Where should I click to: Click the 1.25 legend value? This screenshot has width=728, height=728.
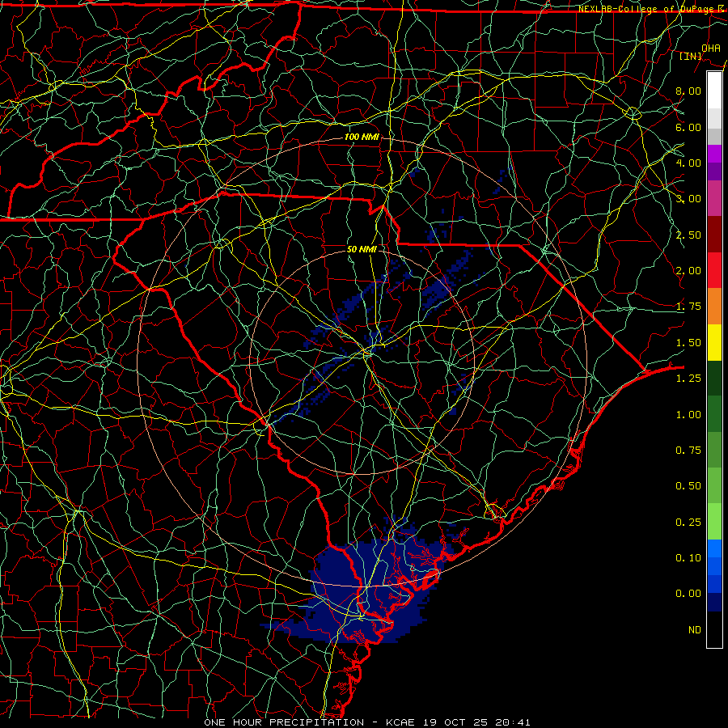click(x=688, y=379)
